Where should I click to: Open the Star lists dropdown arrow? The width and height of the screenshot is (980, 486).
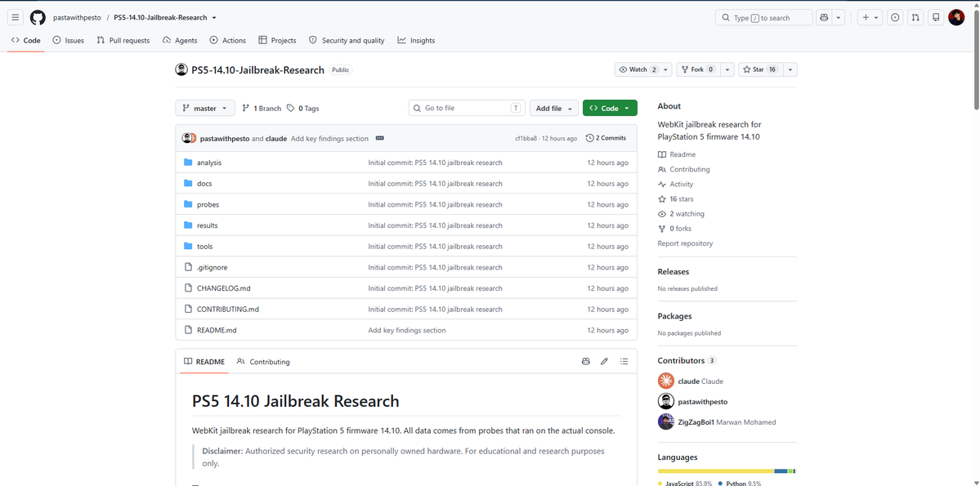click(790, 69)
